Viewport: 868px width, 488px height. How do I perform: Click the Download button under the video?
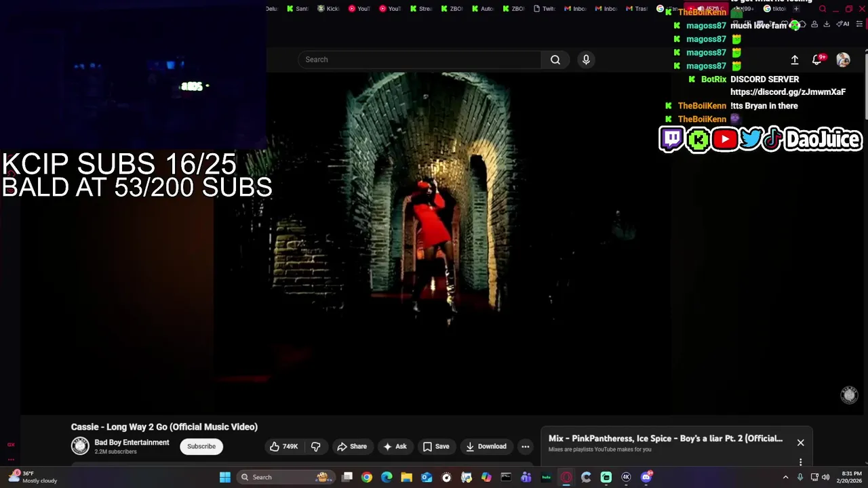coord(486,447)
